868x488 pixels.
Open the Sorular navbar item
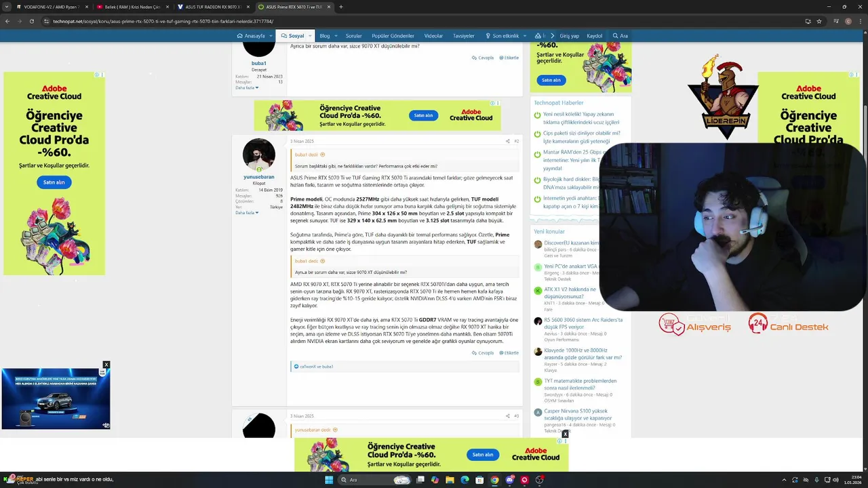point(354,36)
